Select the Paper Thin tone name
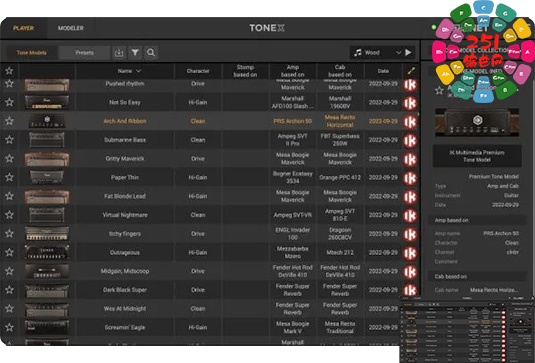 tap(125, 177)
